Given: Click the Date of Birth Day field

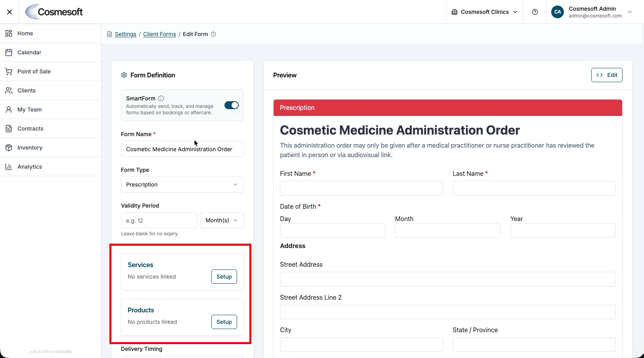Looking at the screenshot, I should point(333,231).
